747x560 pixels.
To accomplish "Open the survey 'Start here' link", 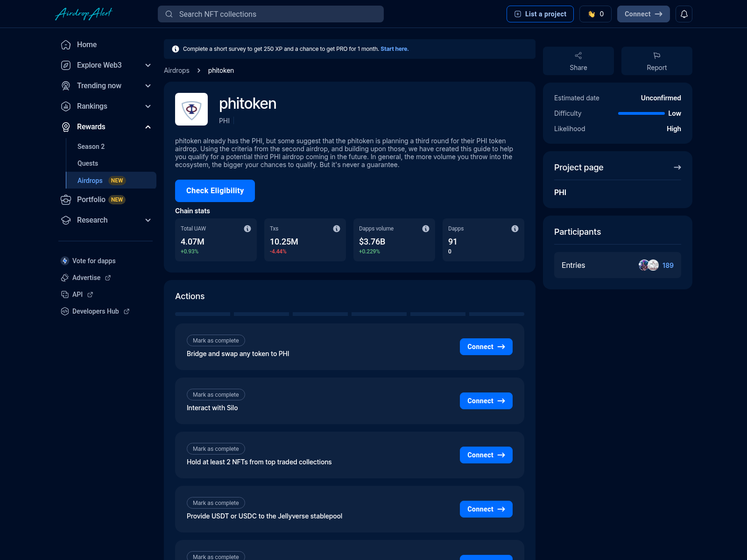I will tap(394, 49).
